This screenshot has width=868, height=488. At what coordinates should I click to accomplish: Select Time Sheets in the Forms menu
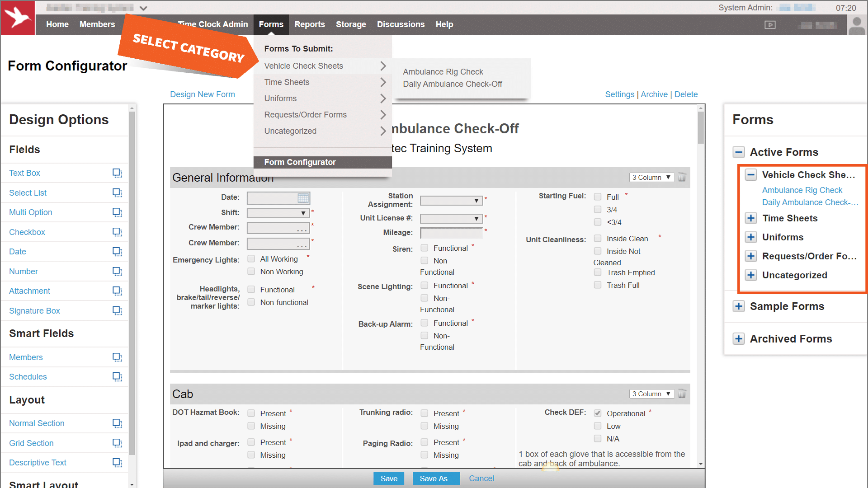[x=287, y=82]
